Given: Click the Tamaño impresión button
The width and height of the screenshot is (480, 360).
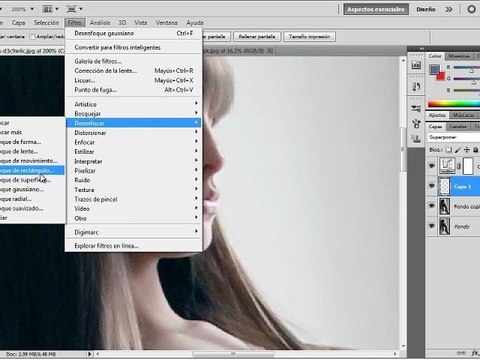Looking at the screenshot, I should (309, 37).
